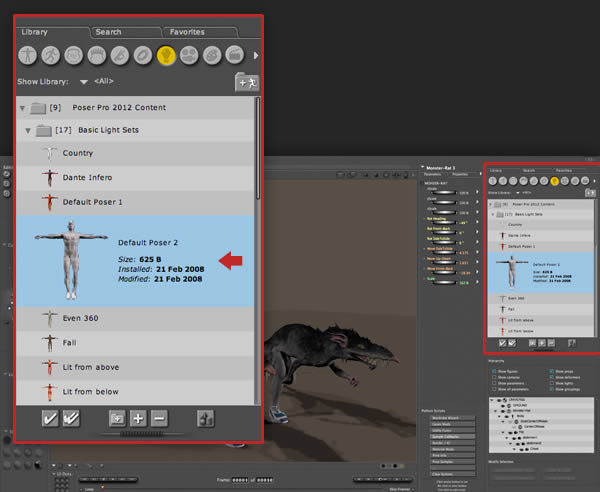Click right arrow after category icons in enlarged Library
Image resolution: width=600 pixels, height=492 pixels.
click(256, 55)
